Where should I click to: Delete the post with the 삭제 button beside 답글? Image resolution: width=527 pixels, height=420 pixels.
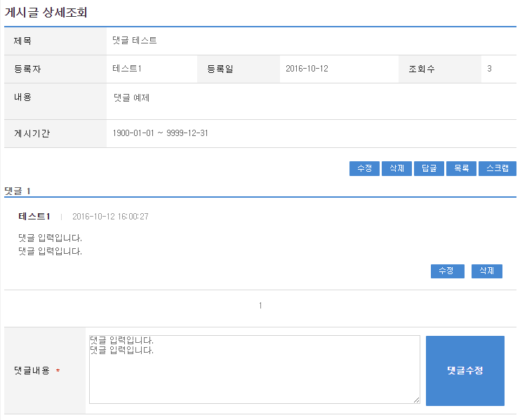coord(396,168)
